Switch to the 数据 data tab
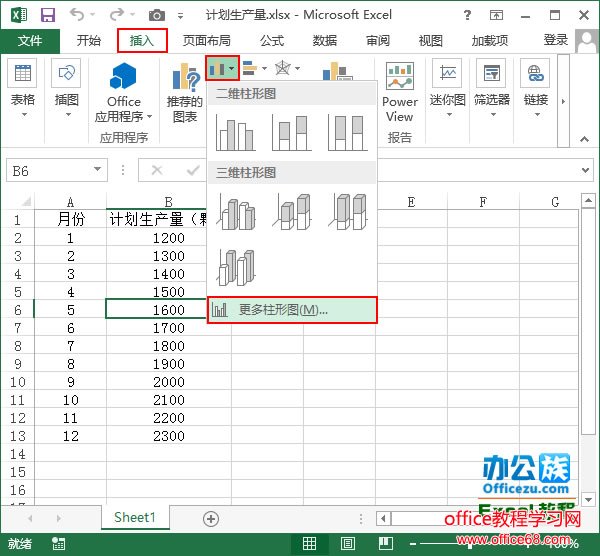 tap(325, 40)
